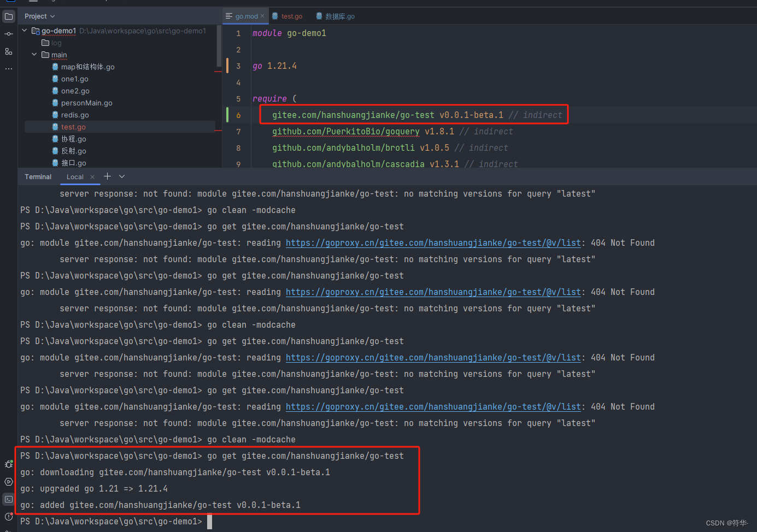Open the Debug tool window icon
The height and width of the screenshot is (532, 757).
coord(9,464)
